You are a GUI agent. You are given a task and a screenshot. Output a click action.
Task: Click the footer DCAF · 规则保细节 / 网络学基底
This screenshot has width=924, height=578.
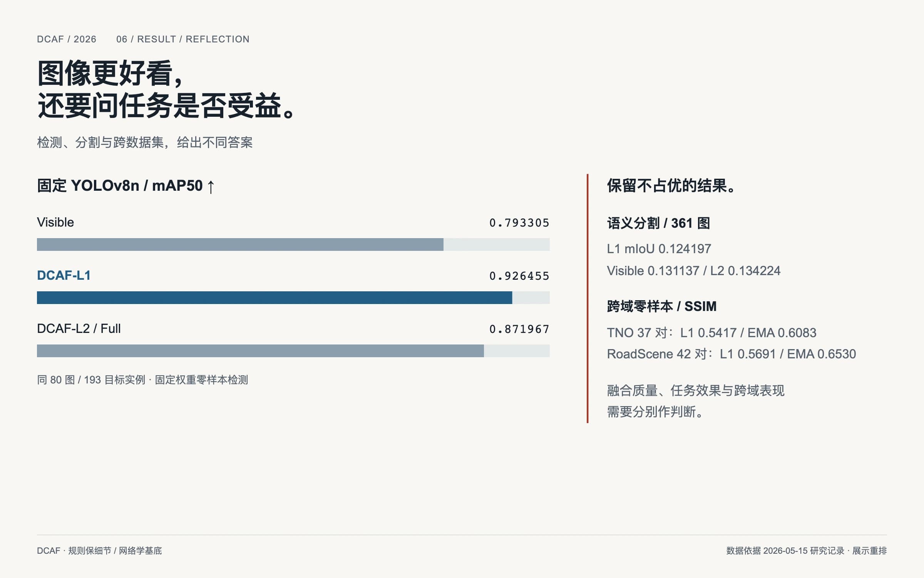coord(99,551)
